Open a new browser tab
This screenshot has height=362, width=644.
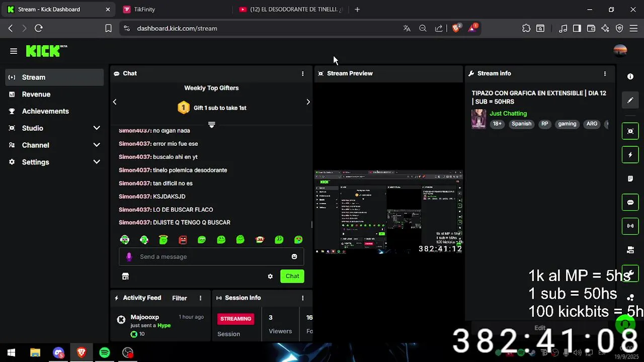click(x=357, y=10)
